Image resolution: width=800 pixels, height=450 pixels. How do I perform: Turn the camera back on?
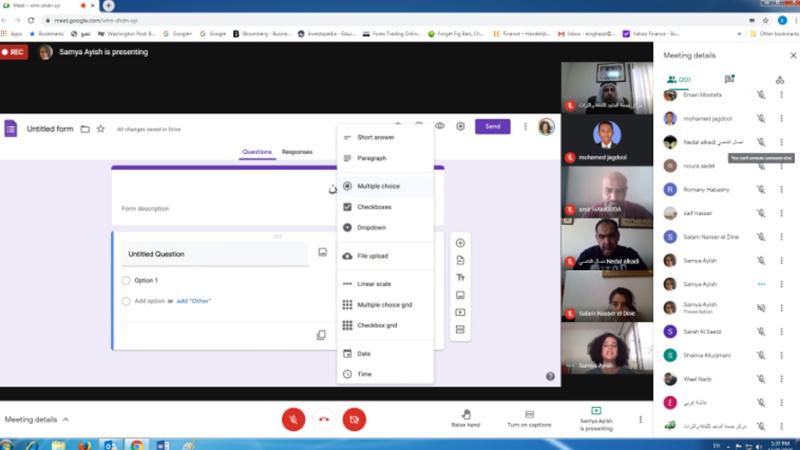tap(354, 419)
